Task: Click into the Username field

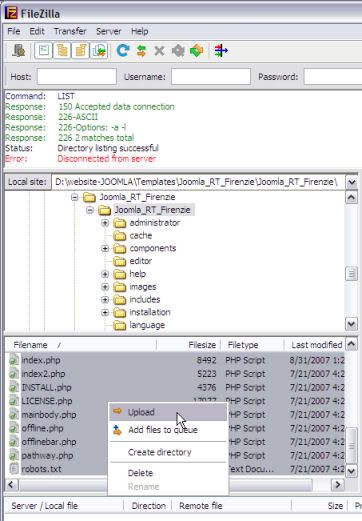Action: coord(211,77)
